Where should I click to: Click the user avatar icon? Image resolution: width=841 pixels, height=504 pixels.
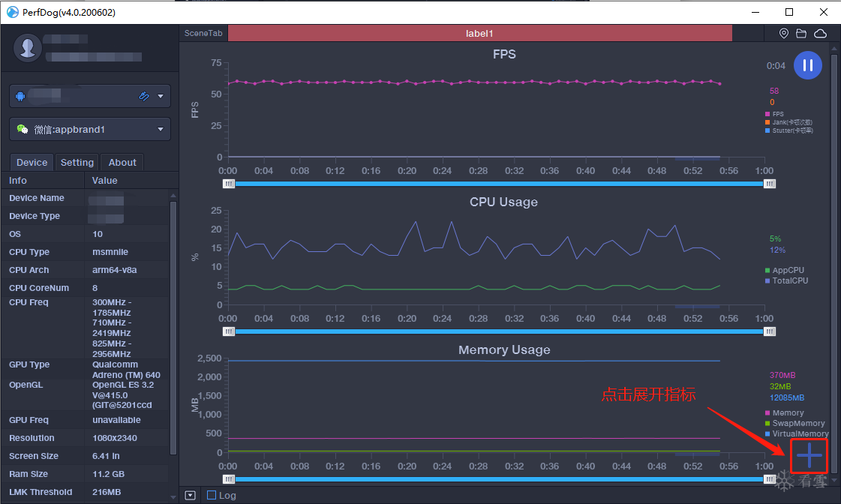[28, 48]
